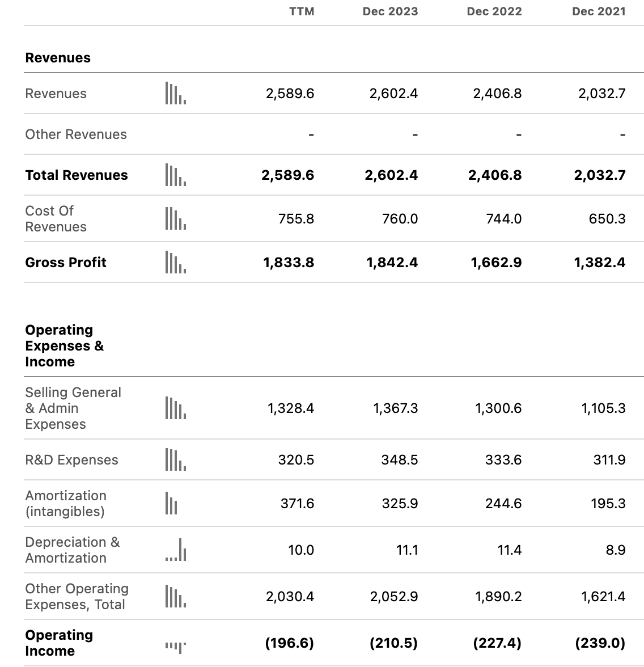Click the TTM Total Revenues value 2,589.6
Viewport: 644px width, 667px height.
pos(287,175)
